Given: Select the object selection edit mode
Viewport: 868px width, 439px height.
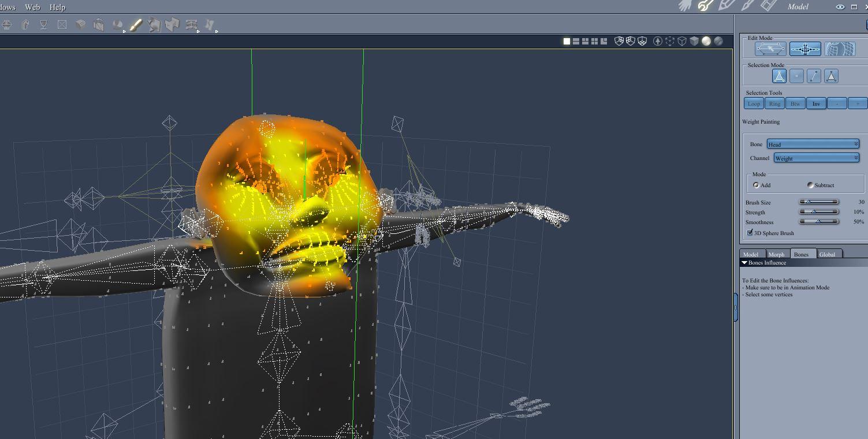Looking at the screenshot, I should [770, 49].
